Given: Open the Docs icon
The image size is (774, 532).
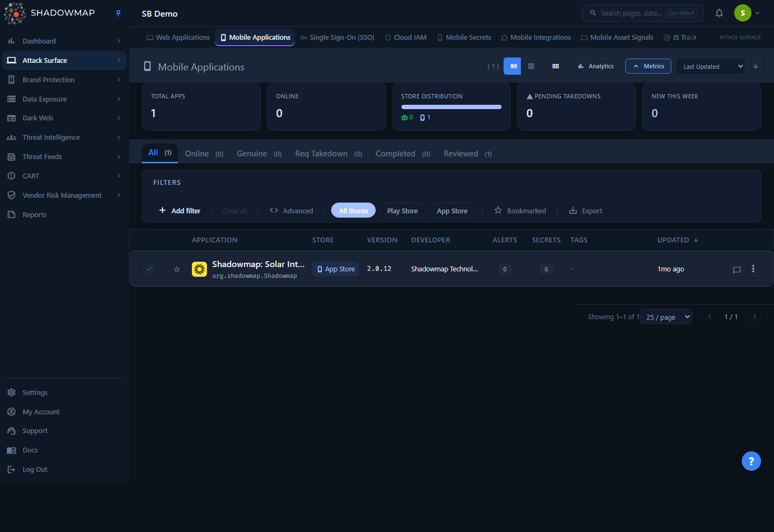Looking at the screenshot, I should [x=11, y=450].
